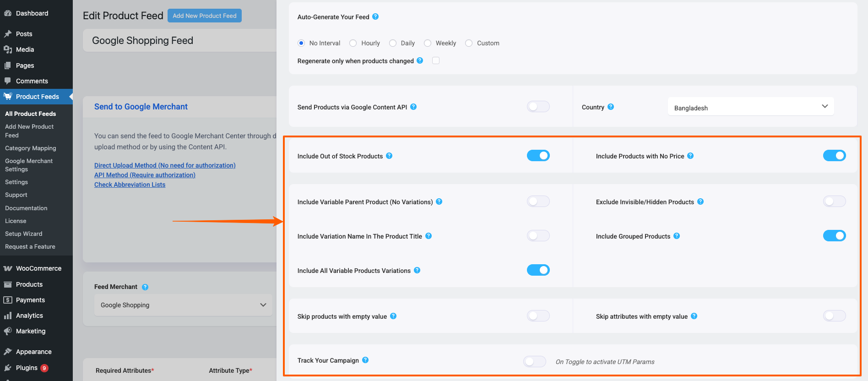
Task: Disable Include All Variable Products Variations toggle
Action: pos(538,270)
